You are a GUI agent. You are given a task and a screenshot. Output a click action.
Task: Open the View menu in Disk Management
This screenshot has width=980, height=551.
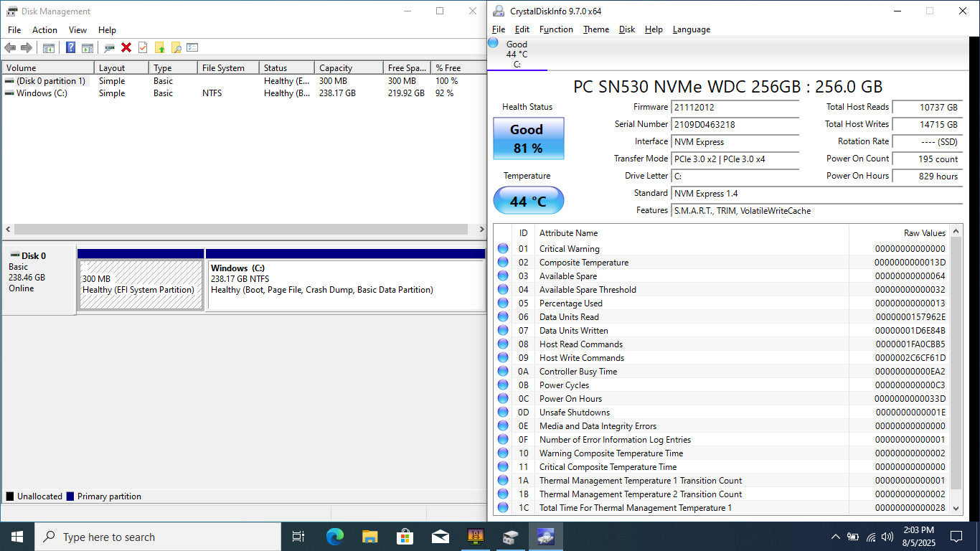(77, 30)
